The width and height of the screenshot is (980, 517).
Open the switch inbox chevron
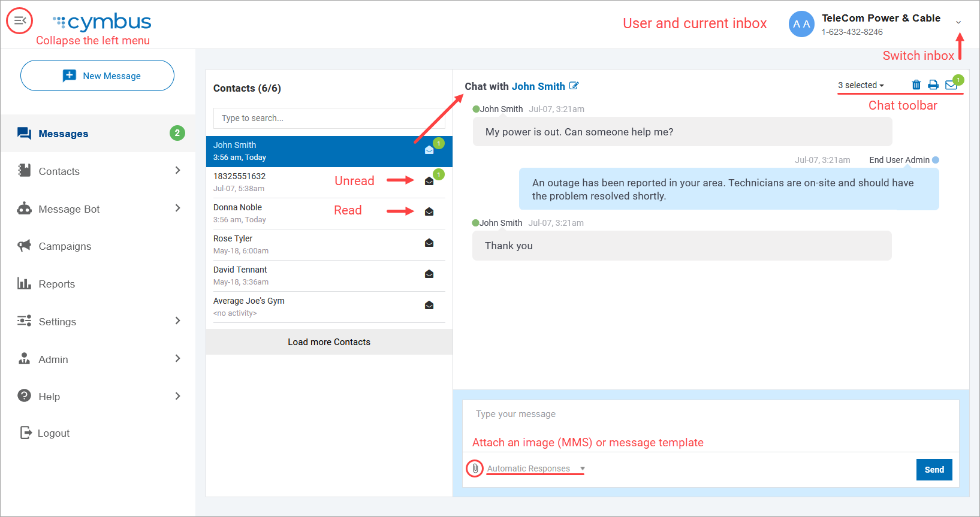tap(958, 22)
